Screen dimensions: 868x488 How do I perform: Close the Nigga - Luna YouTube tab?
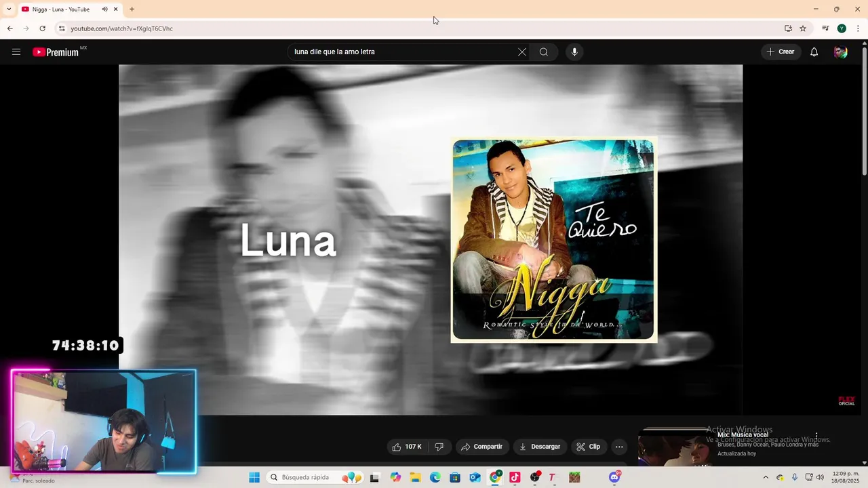point(116,9)
